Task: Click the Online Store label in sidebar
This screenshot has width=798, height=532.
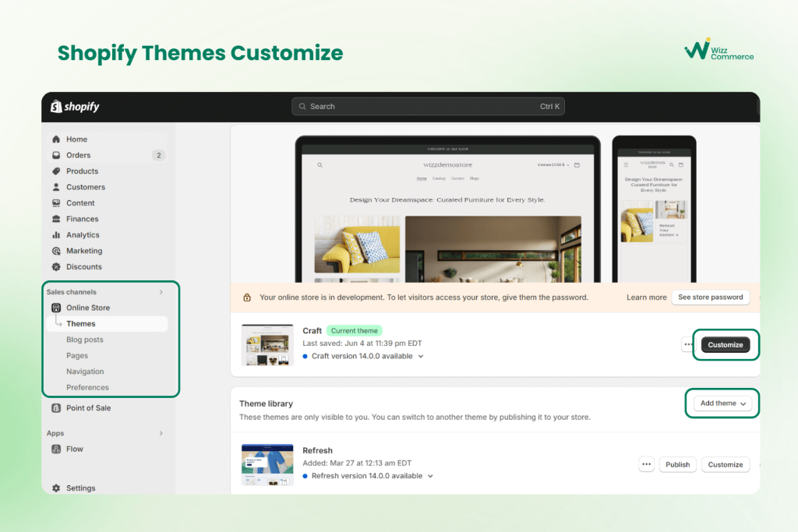Action: 88,308
